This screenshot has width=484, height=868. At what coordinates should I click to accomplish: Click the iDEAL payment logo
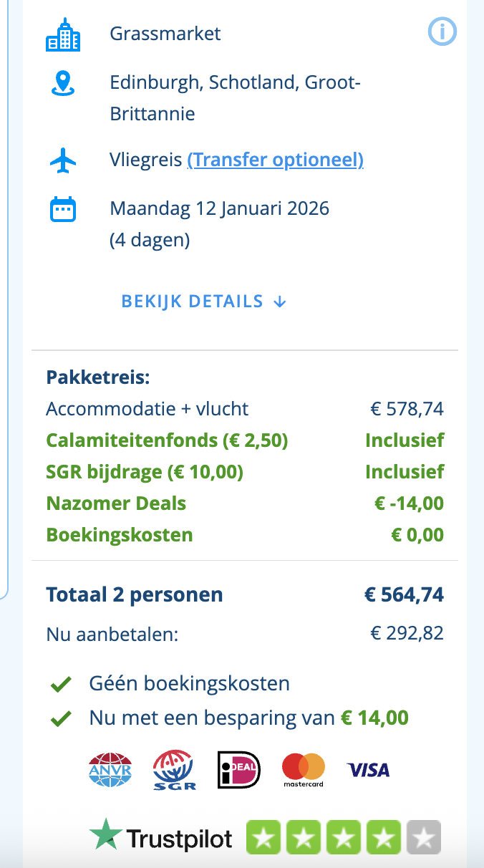pos(238,770)
